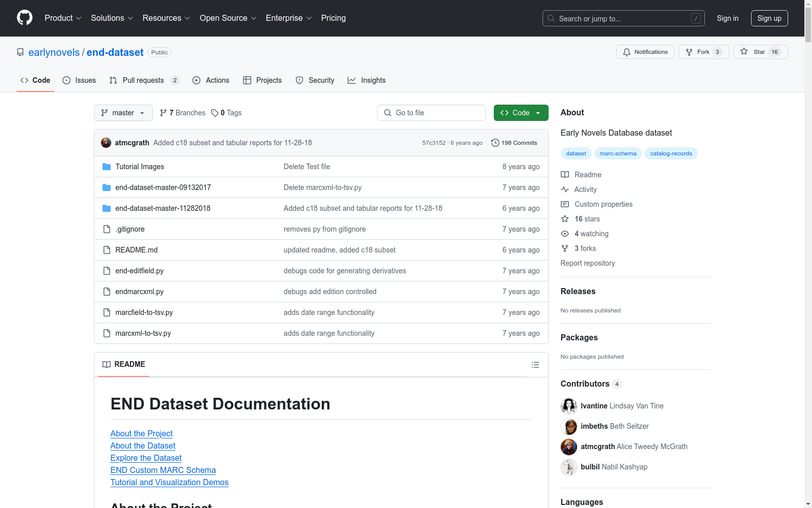Switch to the Issues tab

pos(79,80)
